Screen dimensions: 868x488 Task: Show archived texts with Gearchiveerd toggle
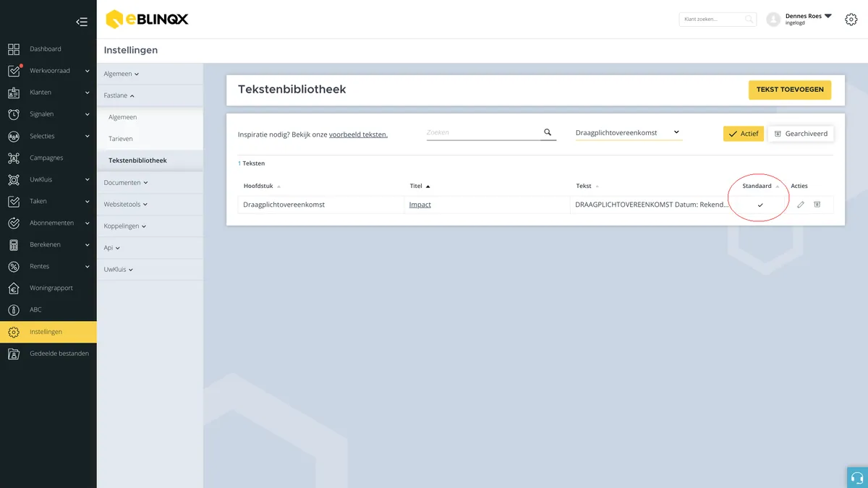tap(801, 134)
